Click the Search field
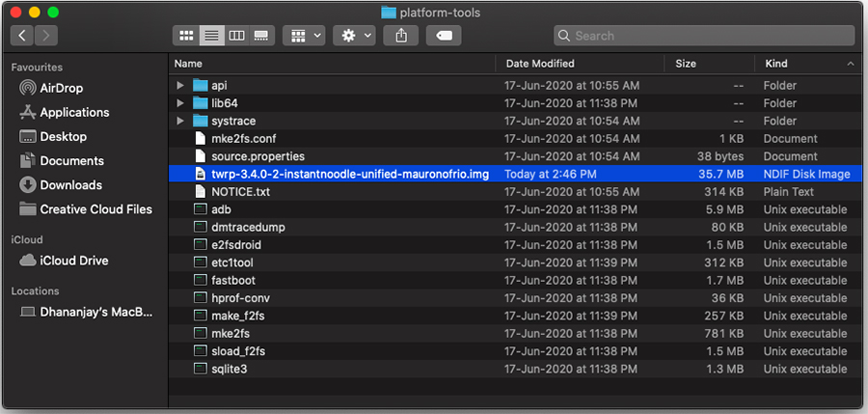This screenshot has width=868, height=414. (x=704, y=36)
